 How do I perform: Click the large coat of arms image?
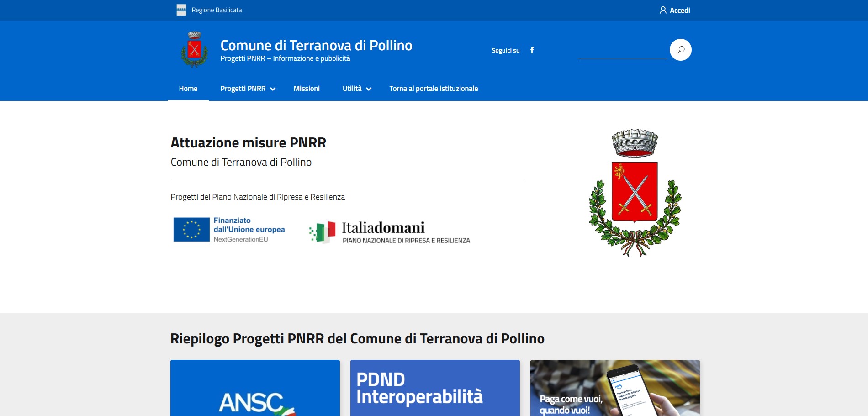[635, 193]
